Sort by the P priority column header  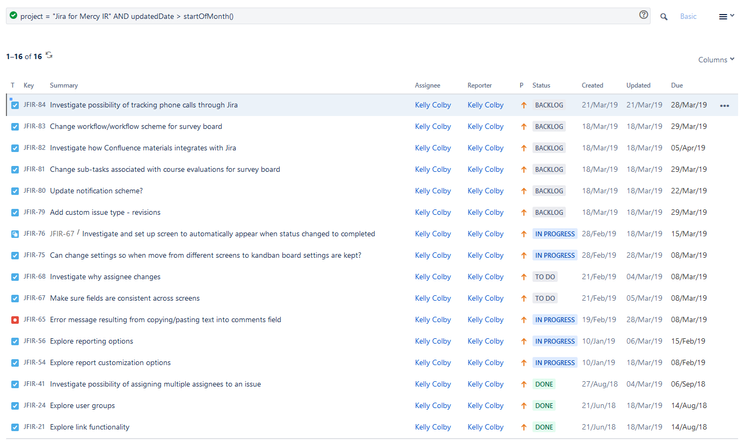(x=521, y=85)
